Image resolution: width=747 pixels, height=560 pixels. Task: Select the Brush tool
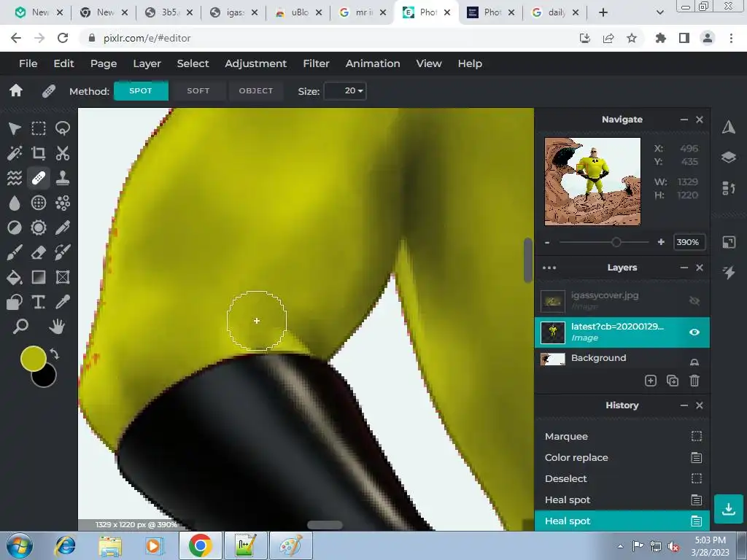coord(15,252)
